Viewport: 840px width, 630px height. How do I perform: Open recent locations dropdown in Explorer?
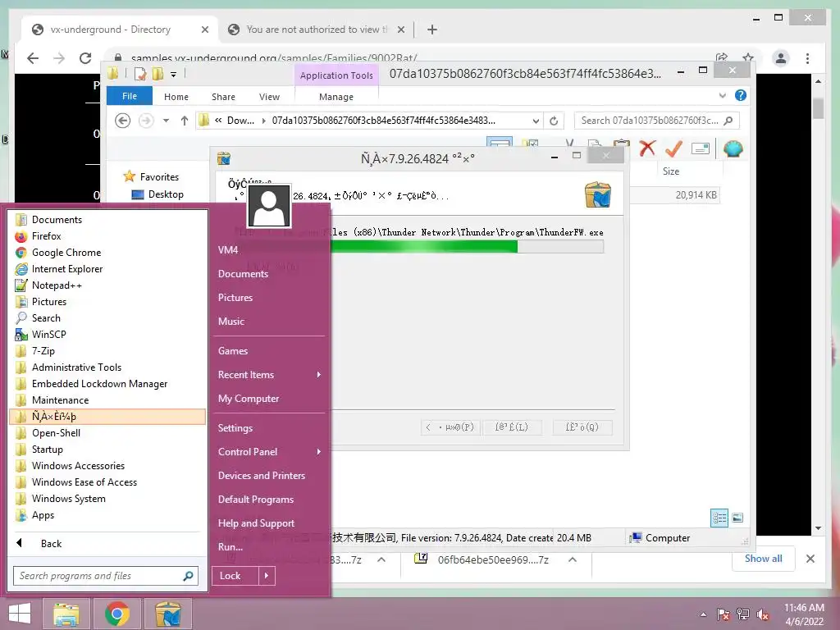[166, 121]
